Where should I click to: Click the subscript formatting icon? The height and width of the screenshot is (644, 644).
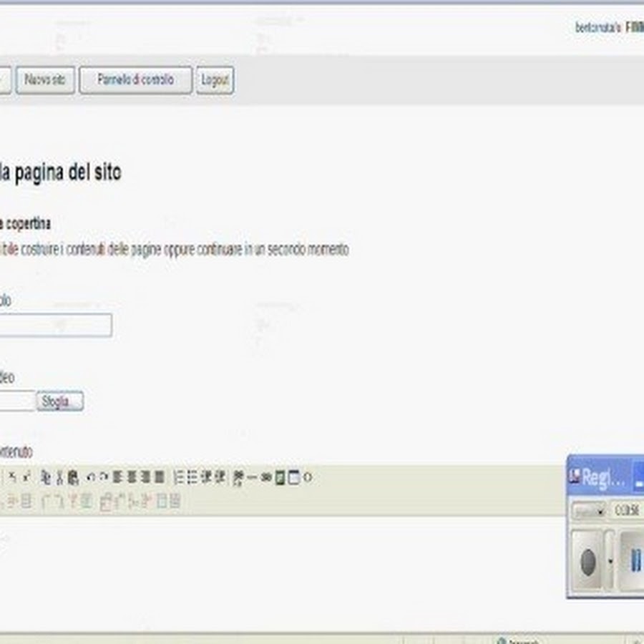point(12,478)
